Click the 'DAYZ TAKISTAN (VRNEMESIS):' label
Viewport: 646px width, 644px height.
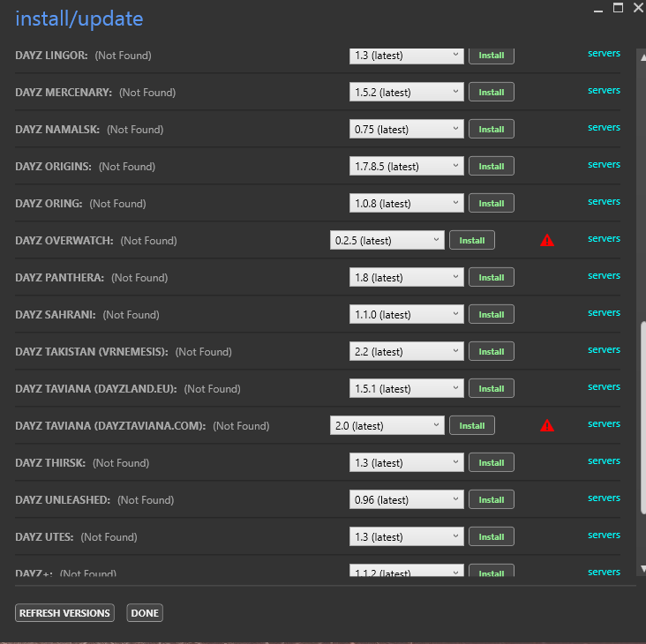pos(92,352)
